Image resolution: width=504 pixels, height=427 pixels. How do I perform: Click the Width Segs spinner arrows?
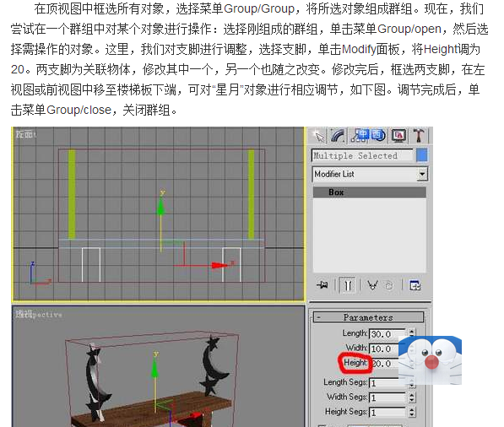412,397
